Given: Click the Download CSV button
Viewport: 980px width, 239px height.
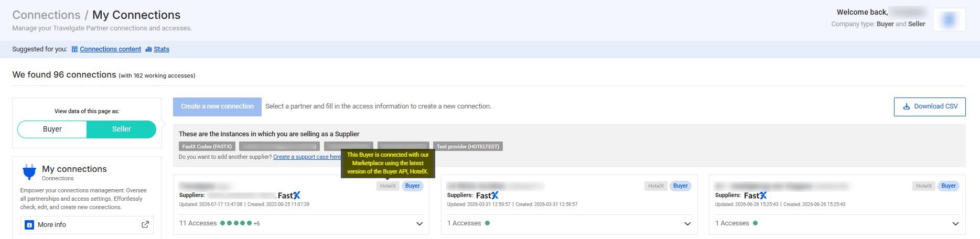Looking at the screenshot, I should click(x=930, y=106).
